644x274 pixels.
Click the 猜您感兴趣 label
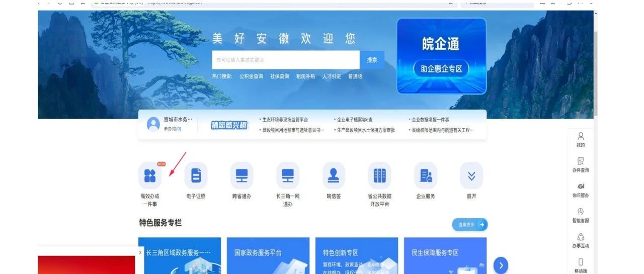(x=229, y=125)
